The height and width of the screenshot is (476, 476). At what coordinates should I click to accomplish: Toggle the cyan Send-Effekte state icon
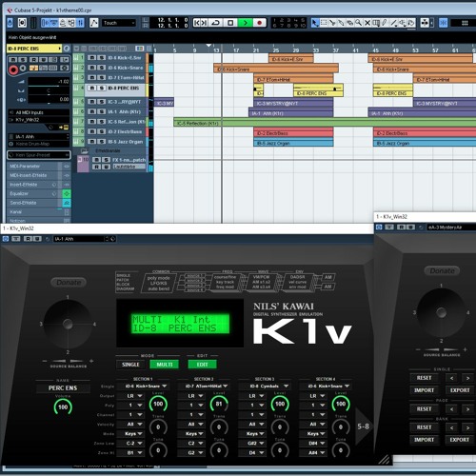pyautogui.click(x=67, y=203)
